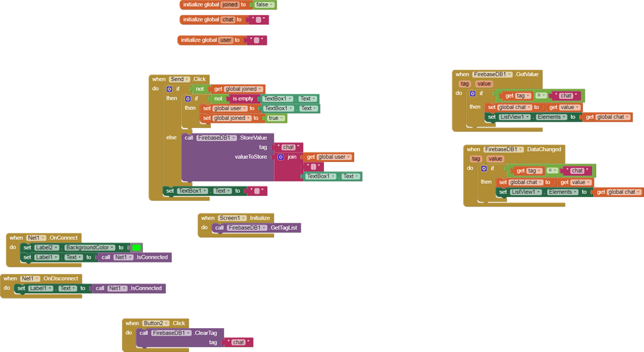Open 'set global user' variable dropdown
Screen dimensions: 644x352
pos(230,108)
